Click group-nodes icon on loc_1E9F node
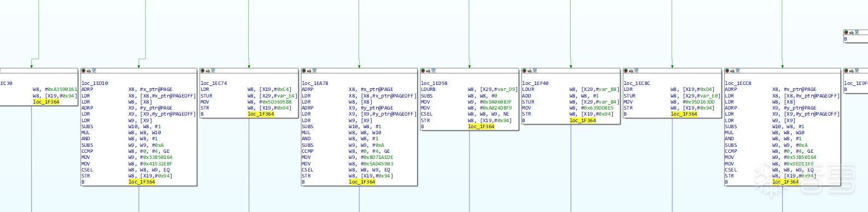 [x=856, y=71]
